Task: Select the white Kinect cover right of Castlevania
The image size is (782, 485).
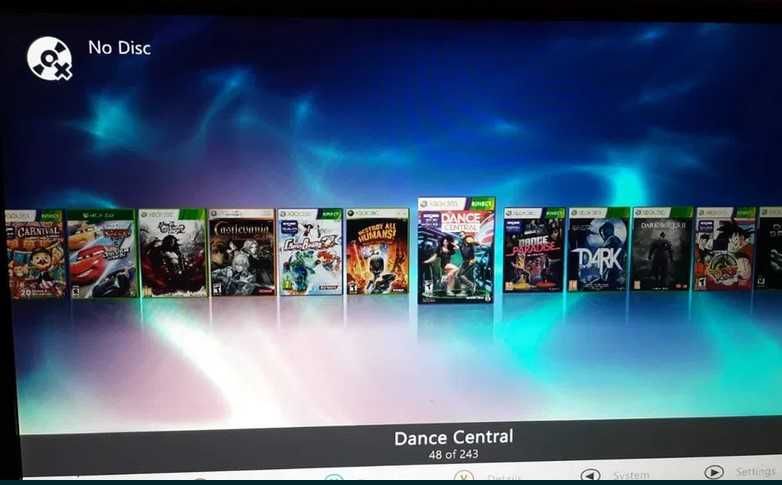Action: [310, 251]
